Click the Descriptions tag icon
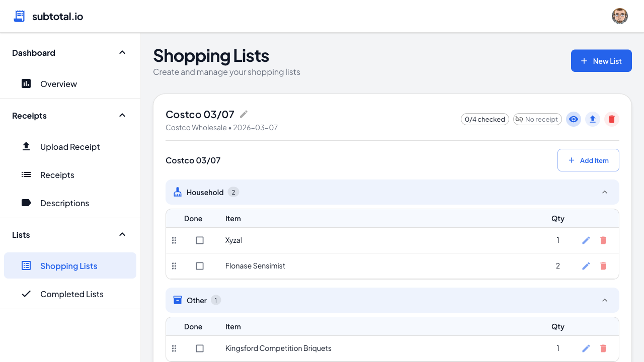 coord(26,203)
